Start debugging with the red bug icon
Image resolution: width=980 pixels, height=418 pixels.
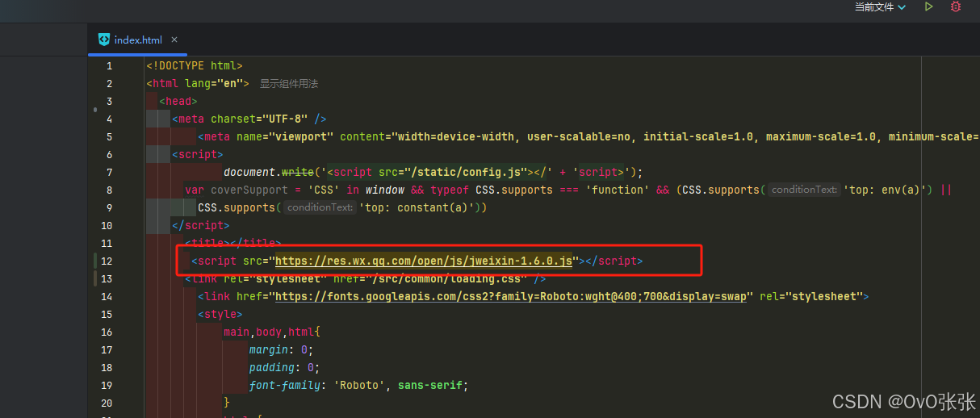(956, 6)
